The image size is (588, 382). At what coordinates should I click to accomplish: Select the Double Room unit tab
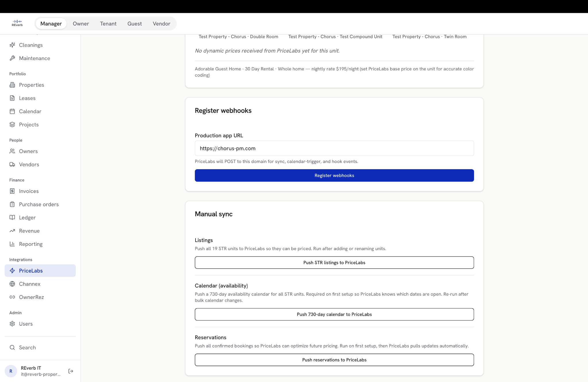(238, 37)
